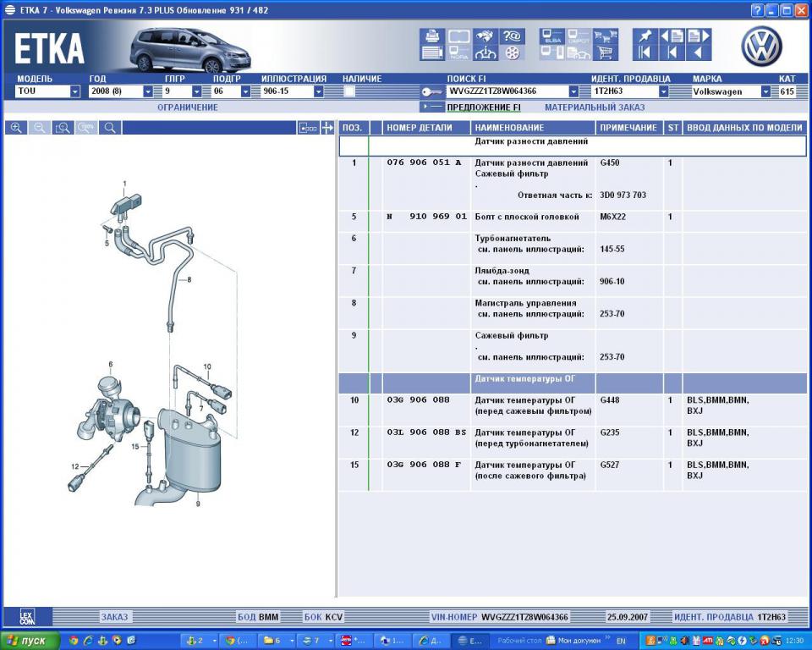
Task: Open the ИДЕНТ. ПРОДАВЦА dropdown
Action: 663,91
